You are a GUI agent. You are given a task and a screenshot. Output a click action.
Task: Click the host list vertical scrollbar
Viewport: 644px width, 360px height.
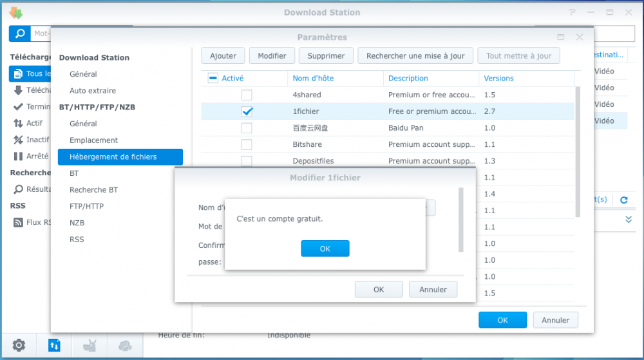578,152
